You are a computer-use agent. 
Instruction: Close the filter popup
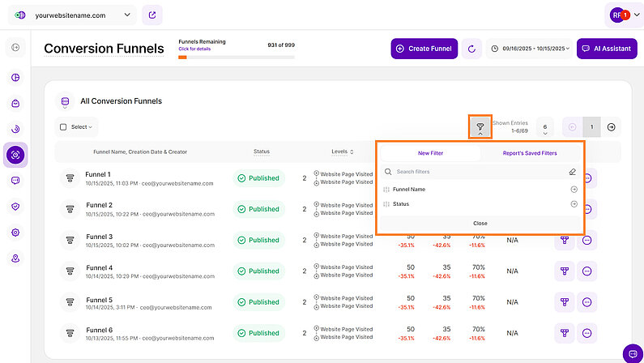pos(480,223)
